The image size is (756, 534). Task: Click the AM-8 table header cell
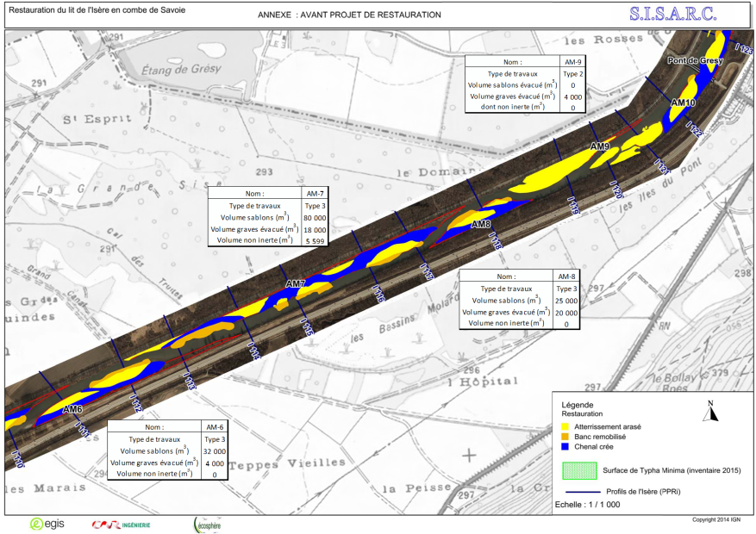click(566, 277)
